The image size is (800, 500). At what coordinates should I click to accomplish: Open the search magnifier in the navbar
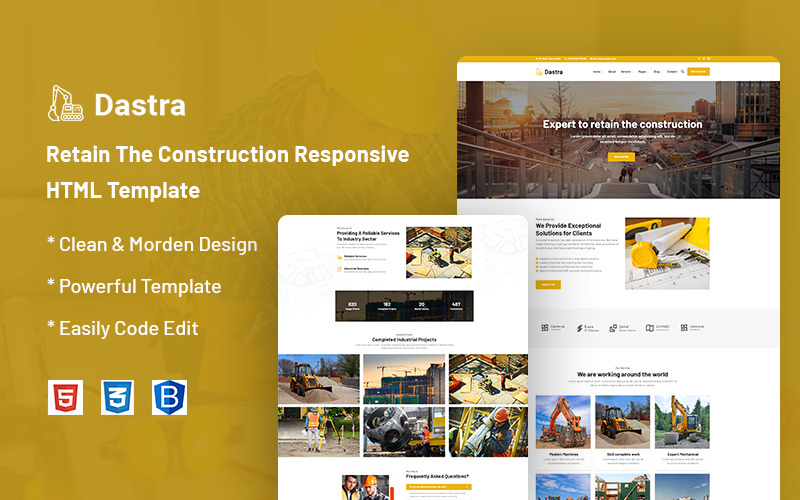tap(683, 71)
